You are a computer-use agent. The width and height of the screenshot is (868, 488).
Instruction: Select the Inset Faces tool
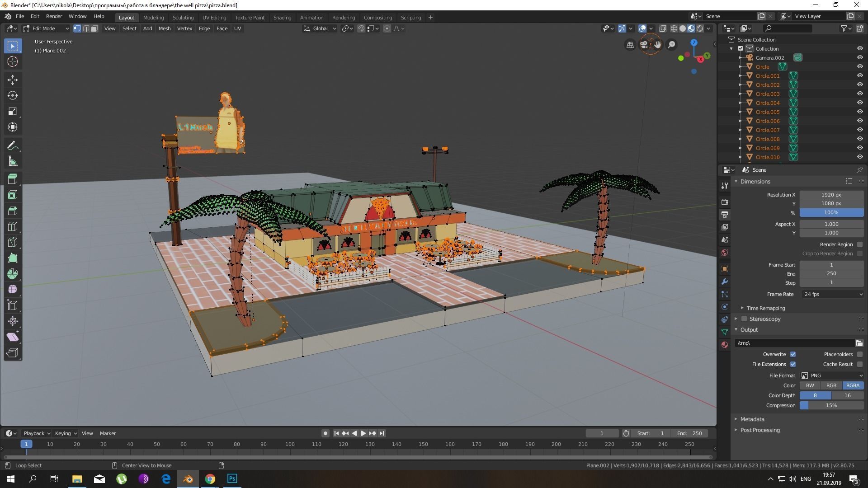point(13,195)
